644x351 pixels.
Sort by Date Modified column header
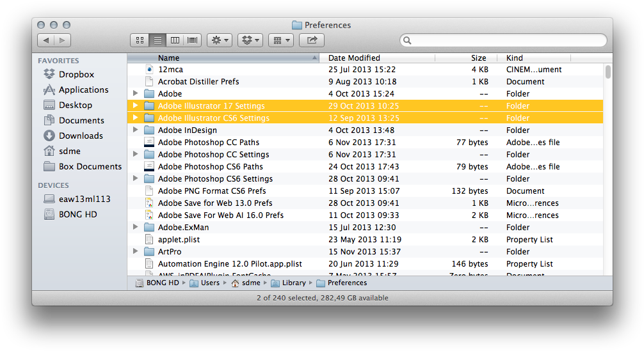click(377, 58)
